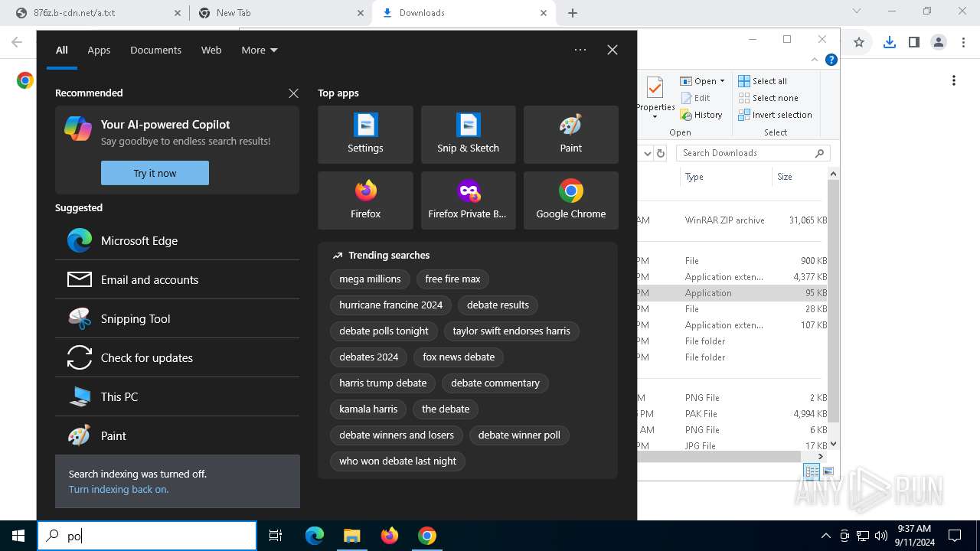Toggle Chrome side panel
Screen dimensions: 980x551
pyautogui.click(x=913, y=42)
